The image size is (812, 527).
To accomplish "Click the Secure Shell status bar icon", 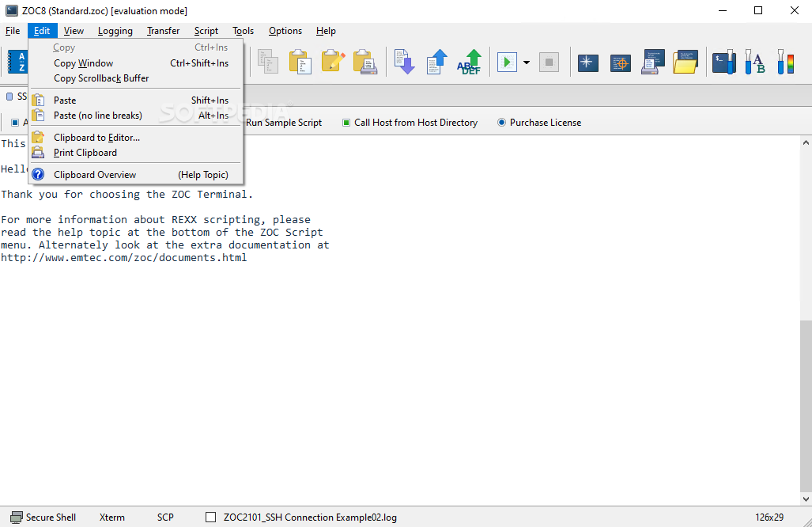I will [17, 518].
